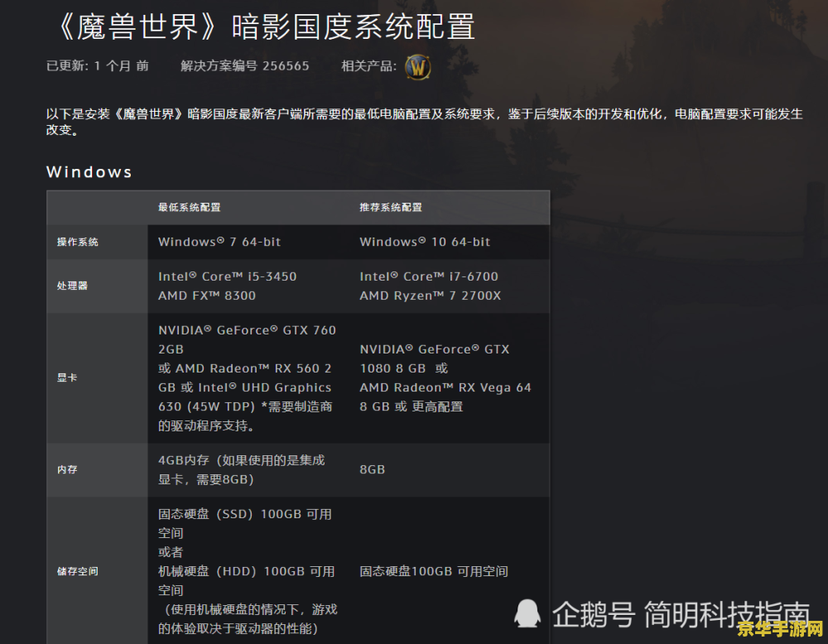
Task: Click the 相关产品 label
Action: pos(368,66)
